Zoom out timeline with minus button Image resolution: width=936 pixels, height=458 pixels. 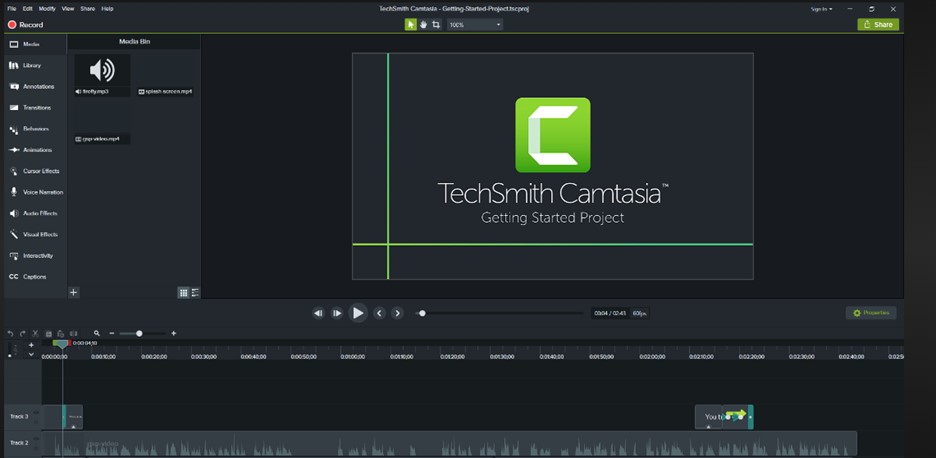(x=112, y=334)
